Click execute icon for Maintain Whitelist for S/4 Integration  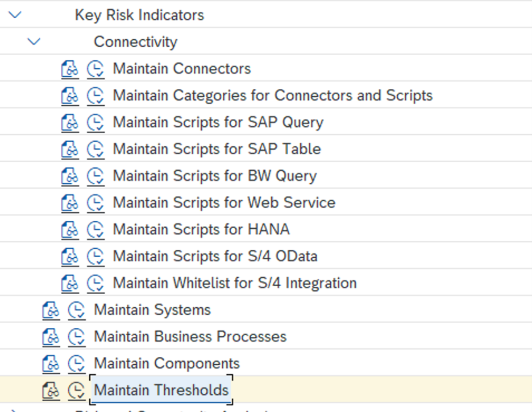(95, 283)
